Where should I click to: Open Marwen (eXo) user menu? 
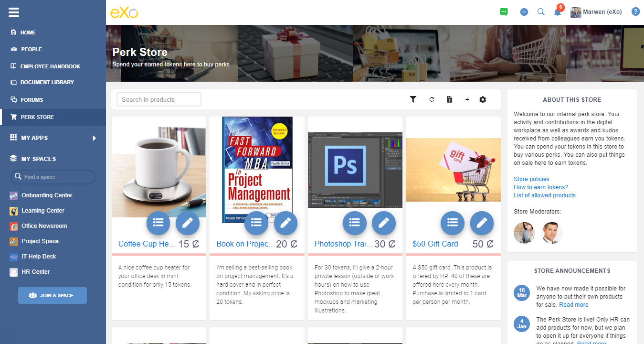[596, 12]
